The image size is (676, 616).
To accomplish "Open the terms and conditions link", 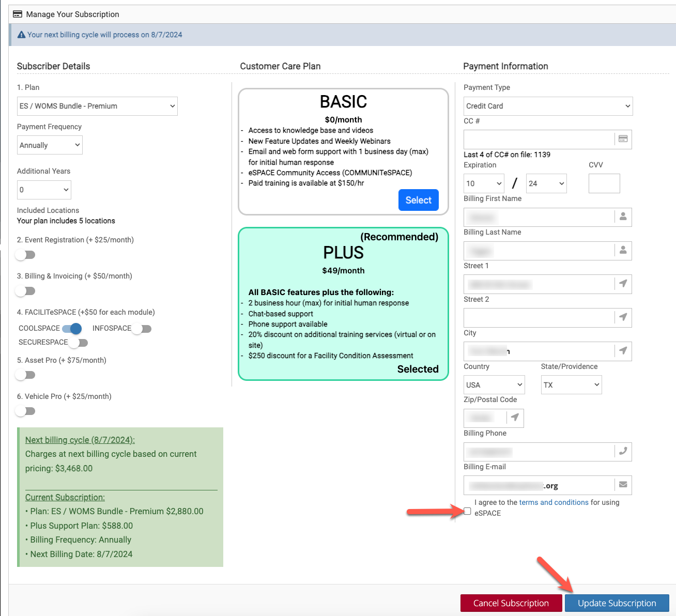I will [554, 502].
